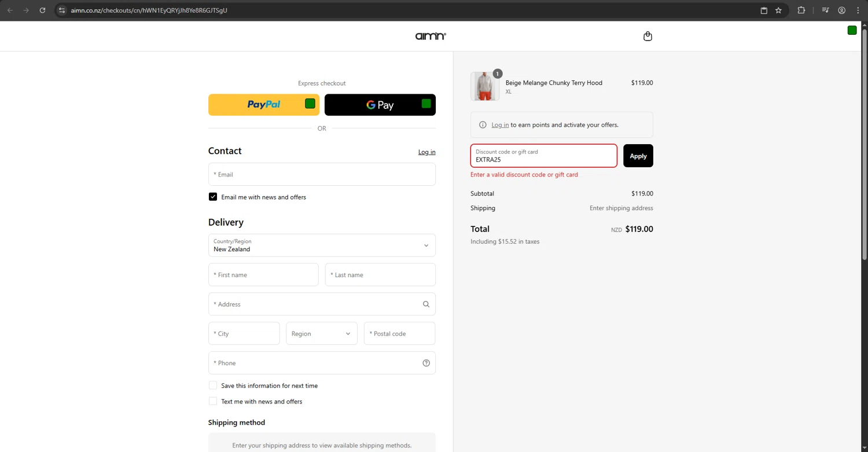Check Text me with news and offers
Image resolution: width=868 pixels, height=452 pixels.
pos(213,401)
